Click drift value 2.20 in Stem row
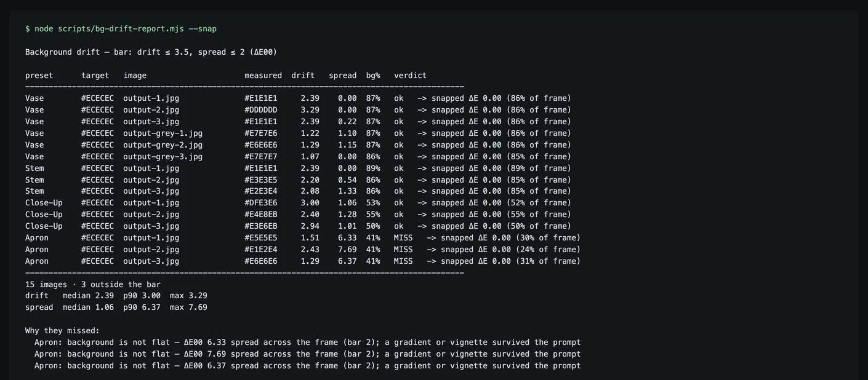The height and width of the screenshot is (380, 868). pyautogui.click(x=310, y=180)
